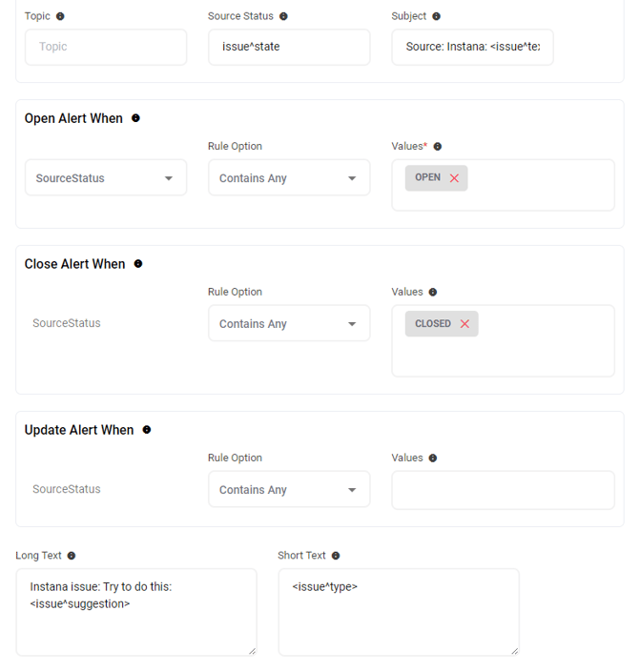Click the info icon next to Subject
639x672 pixels.
pyautogui.click(x=437, y=16)
